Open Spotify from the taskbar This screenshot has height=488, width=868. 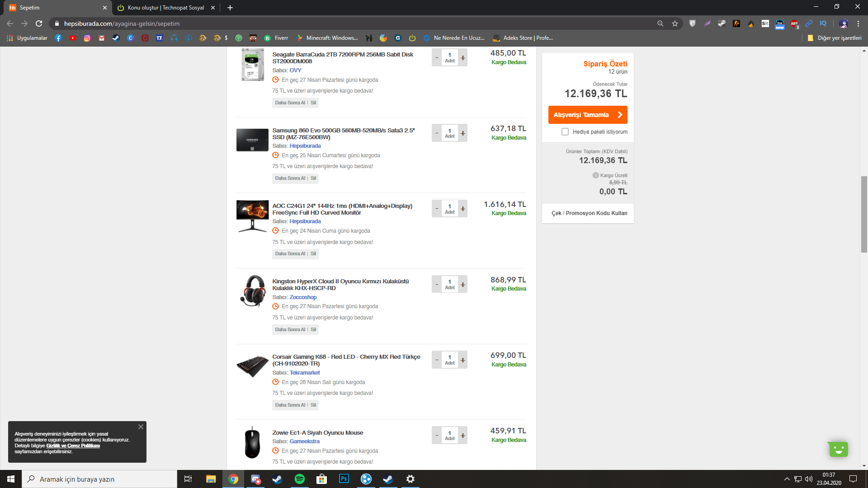(299, 479)
